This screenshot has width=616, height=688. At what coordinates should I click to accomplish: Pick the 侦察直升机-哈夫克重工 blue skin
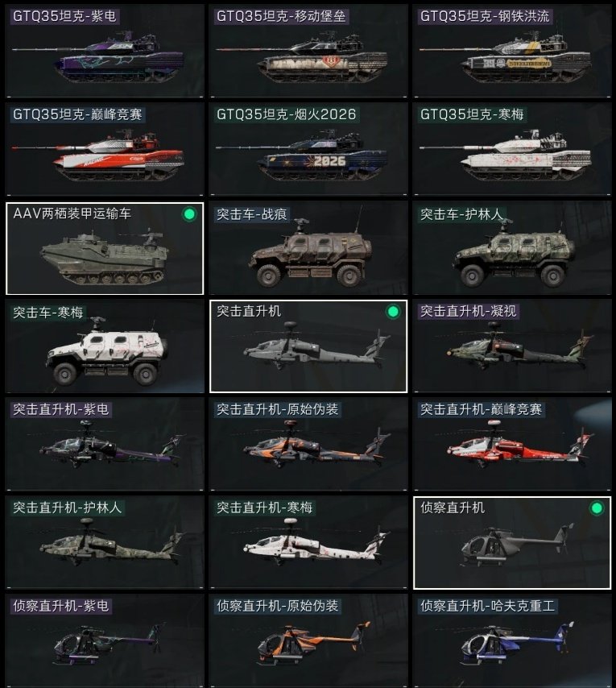[512, 641]
